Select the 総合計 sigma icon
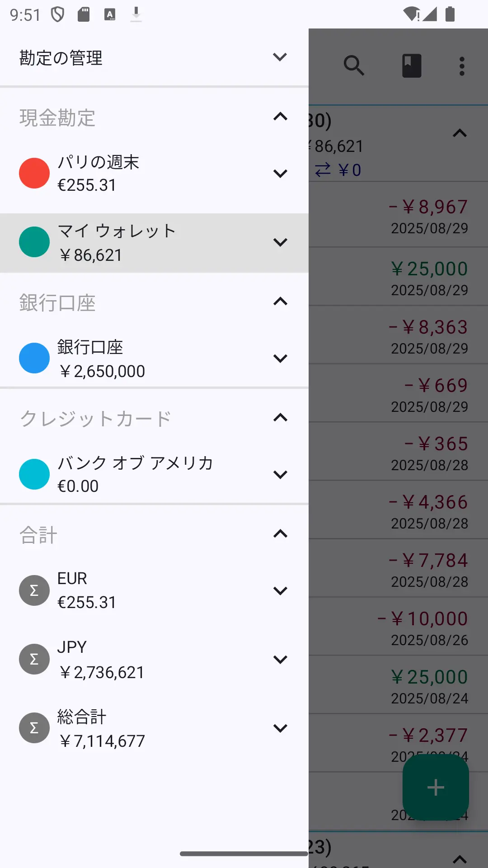 coord(34,728)
